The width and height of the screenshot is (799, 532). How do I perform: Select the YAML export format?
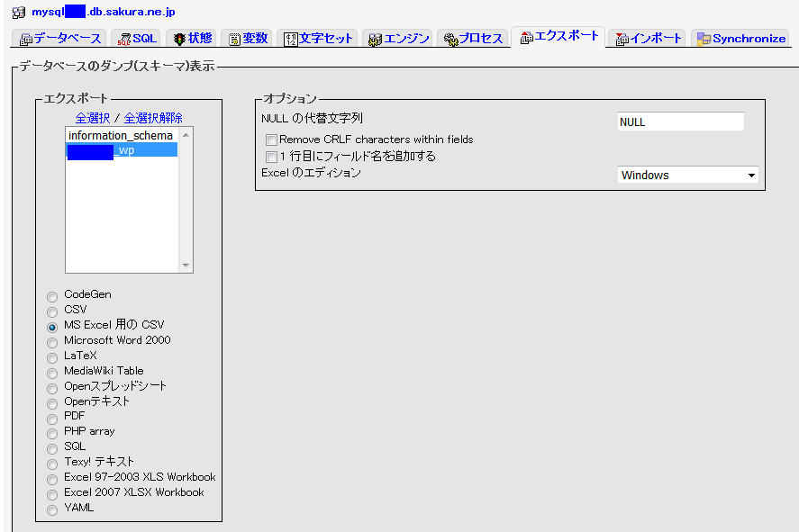tap(52, 509)
